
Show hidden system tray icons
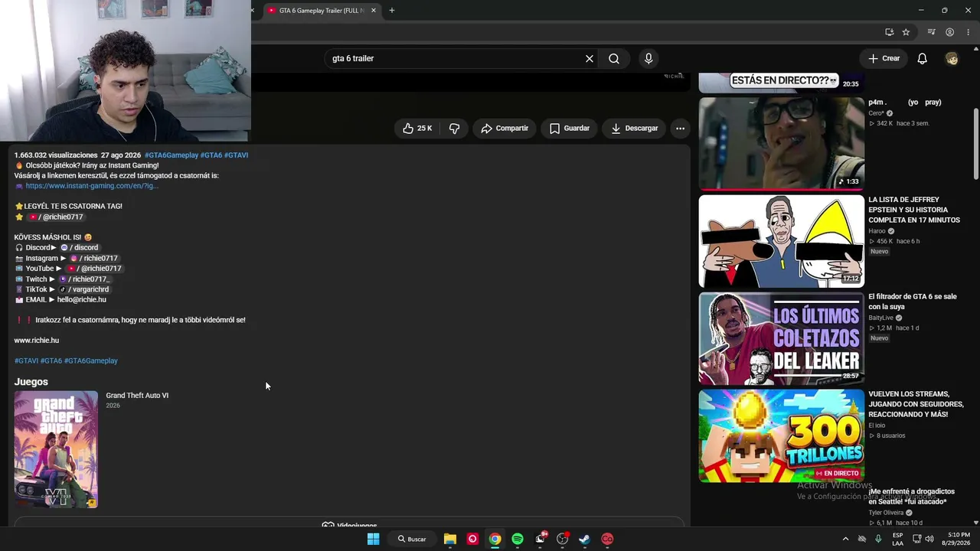pos(845,539)
